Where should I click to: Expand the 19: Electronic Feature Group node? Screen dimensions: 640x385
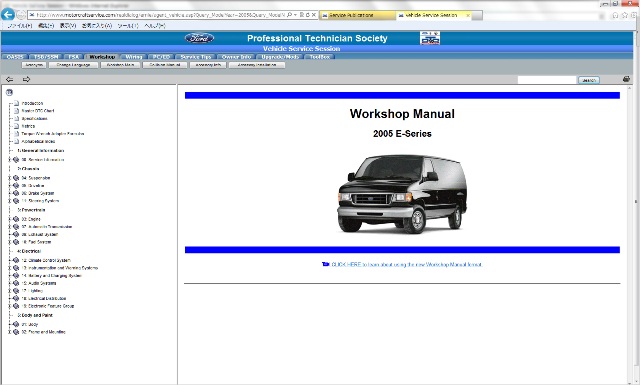click(x=10, y=306)
